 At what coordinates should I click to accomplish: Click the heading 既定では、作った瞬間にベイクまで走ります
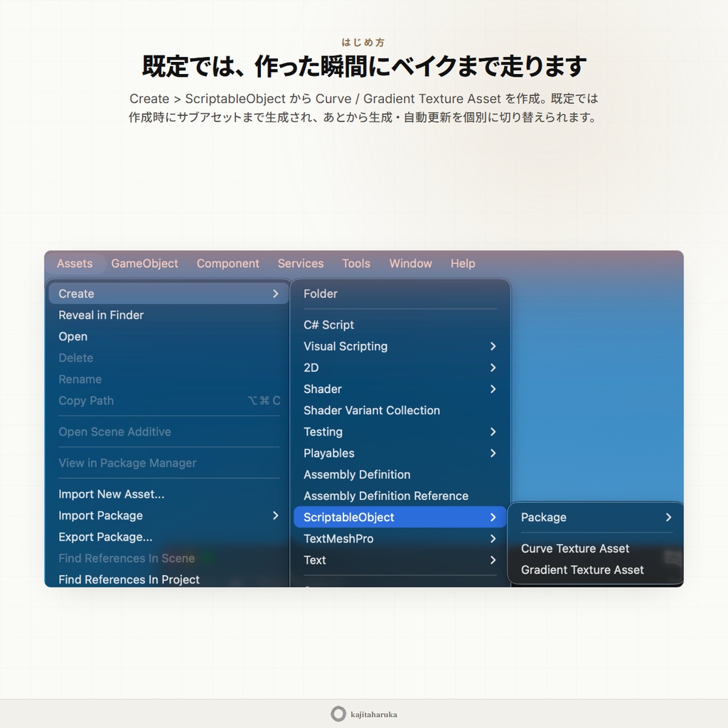pyautogui.click(x=364, y=66)
